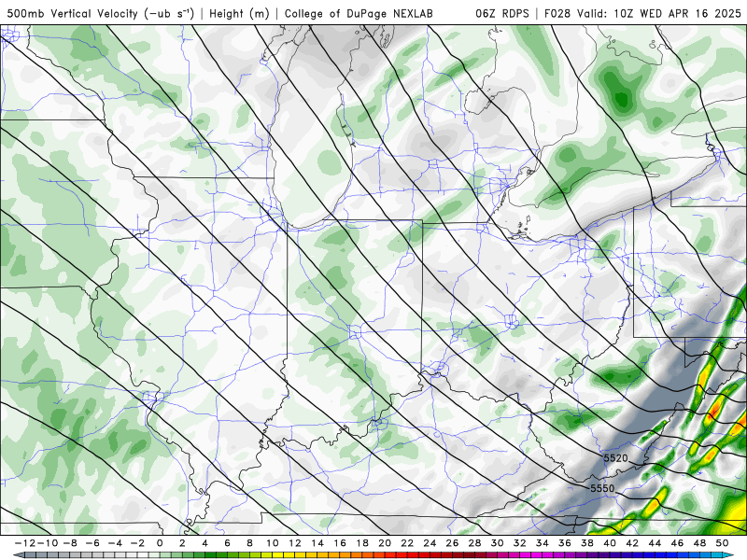Click the 24 value on the color scale
This screenshot has width=747, height=560.
(430, 543)
